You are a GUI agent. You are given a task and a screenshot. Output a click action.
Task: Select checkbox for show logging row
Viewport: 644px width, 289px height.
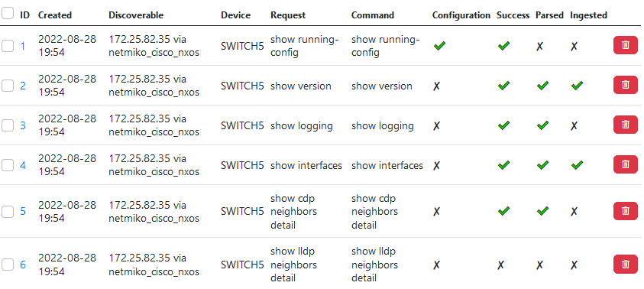(x=8, y=125)
